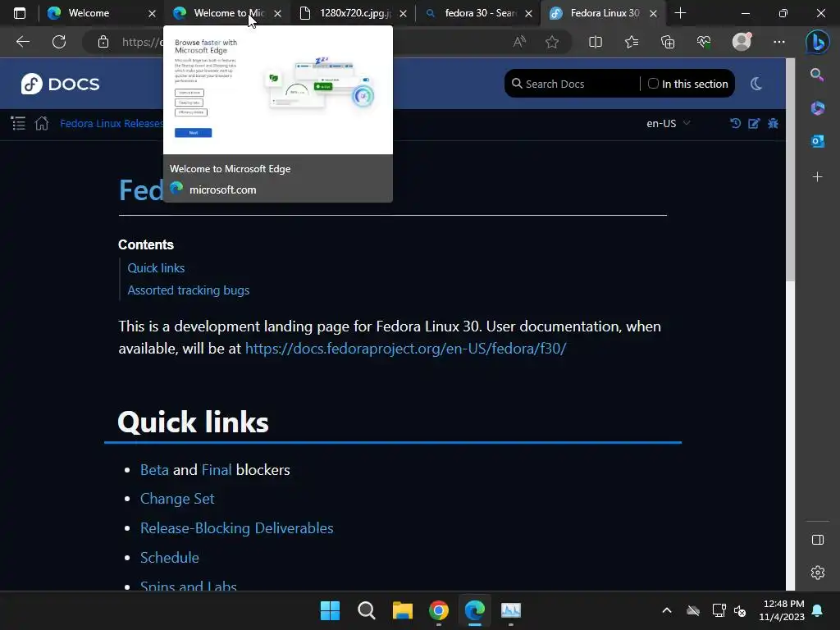Open the profile avatar
Viewport: 840px width, 630px height.
coord(742,42)
